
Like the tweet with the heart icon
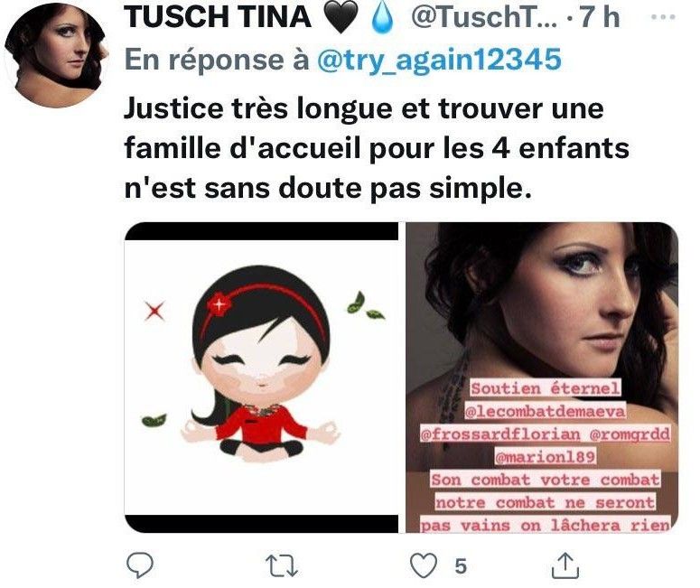point(424,565)
